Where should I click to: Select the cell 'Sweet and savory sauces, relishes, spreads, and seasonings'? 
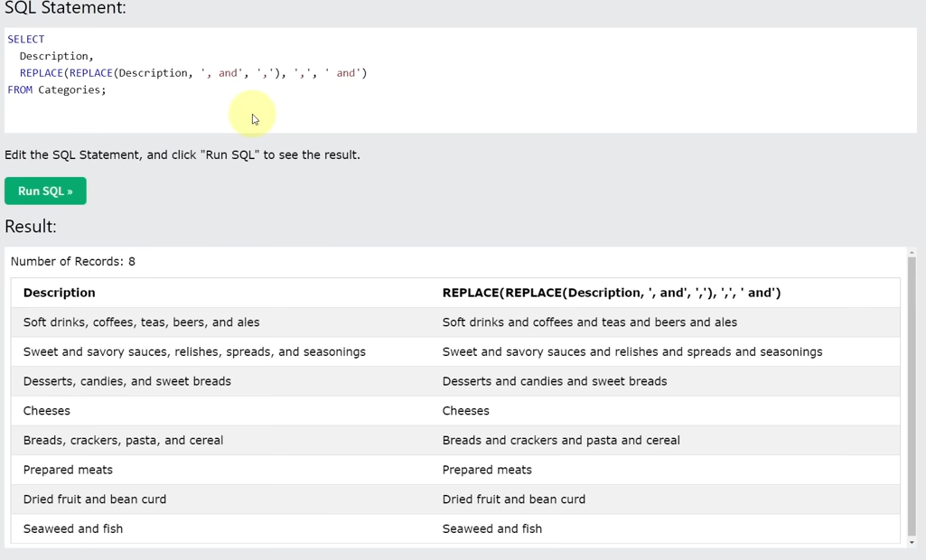click(x=194, y=351)
